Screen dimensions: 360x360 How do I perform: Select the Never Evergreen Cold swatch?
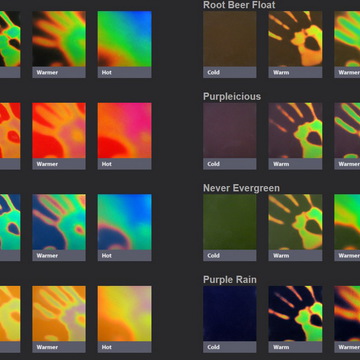230,222
